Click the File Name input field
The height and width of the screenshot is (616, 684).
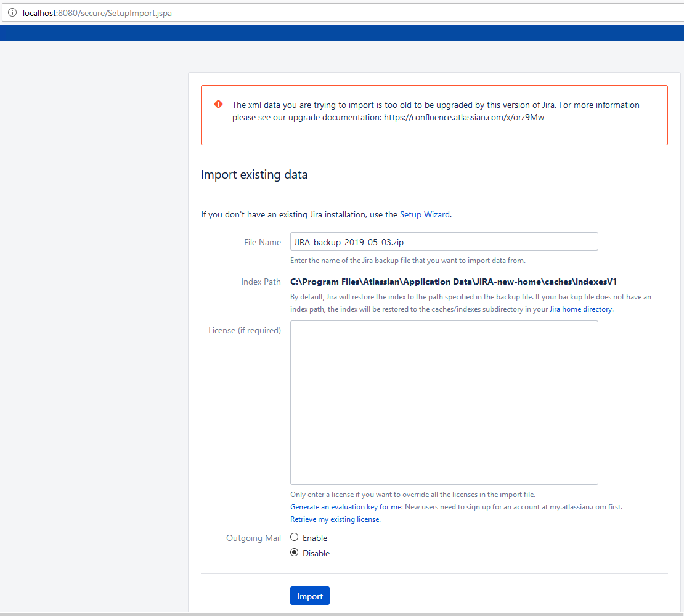(x=444, y=241)
